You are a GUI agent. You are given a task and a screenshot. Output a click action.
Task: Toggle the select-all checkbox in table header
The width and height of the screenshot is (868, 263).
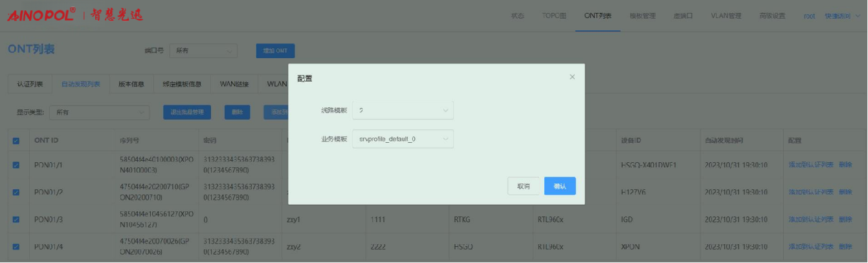[x=16, y=140]
